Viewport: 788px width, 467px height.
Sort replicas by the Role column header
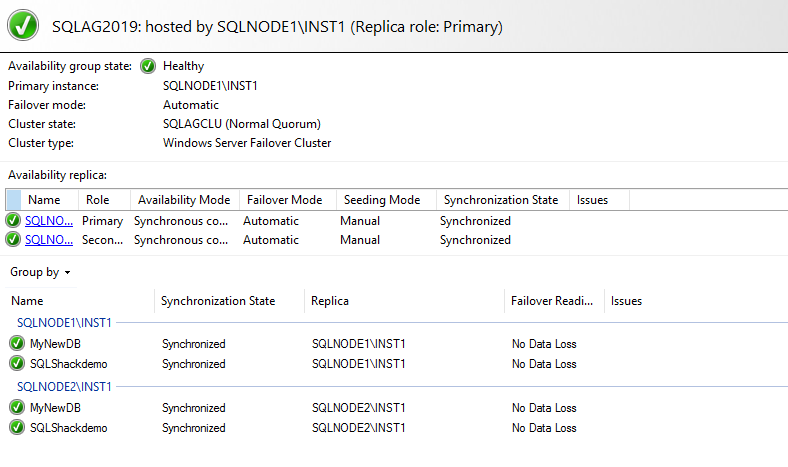pos(98,200)
